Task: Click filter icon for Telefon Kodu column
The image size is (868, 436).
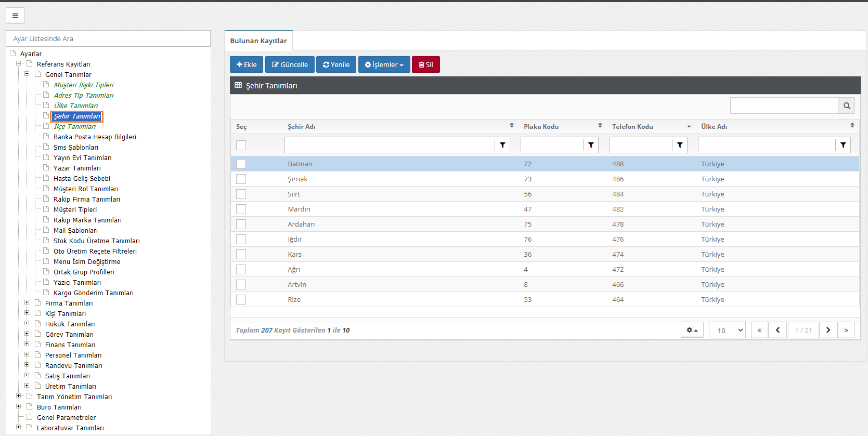Action: tap(680, 145)
